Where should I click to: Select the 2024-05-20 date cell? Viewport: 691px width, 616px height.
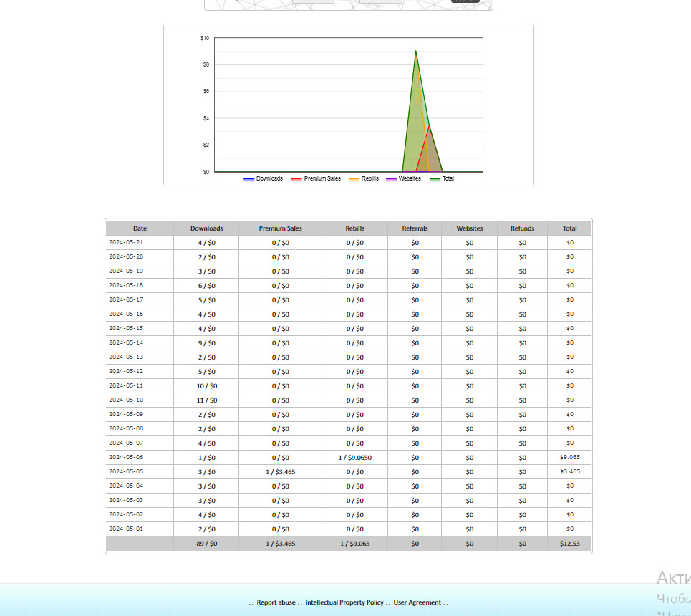click(x=140, y=256)
